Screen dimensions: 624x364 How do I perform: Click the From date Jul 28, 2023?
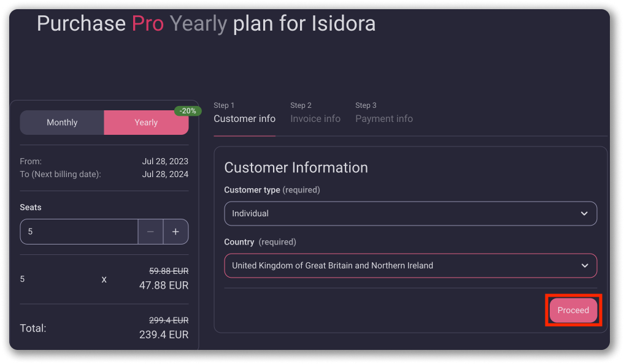click(165, 162)
